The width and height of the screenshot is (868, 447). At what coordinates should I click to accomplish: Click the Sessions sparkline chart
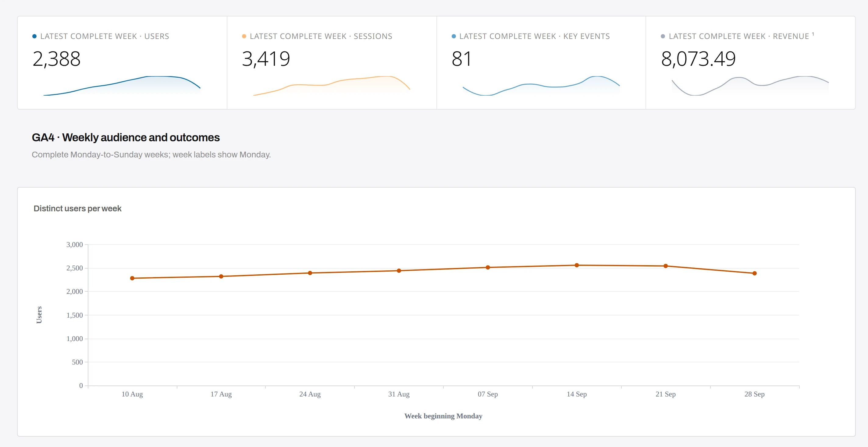click(x=332, y=86)
